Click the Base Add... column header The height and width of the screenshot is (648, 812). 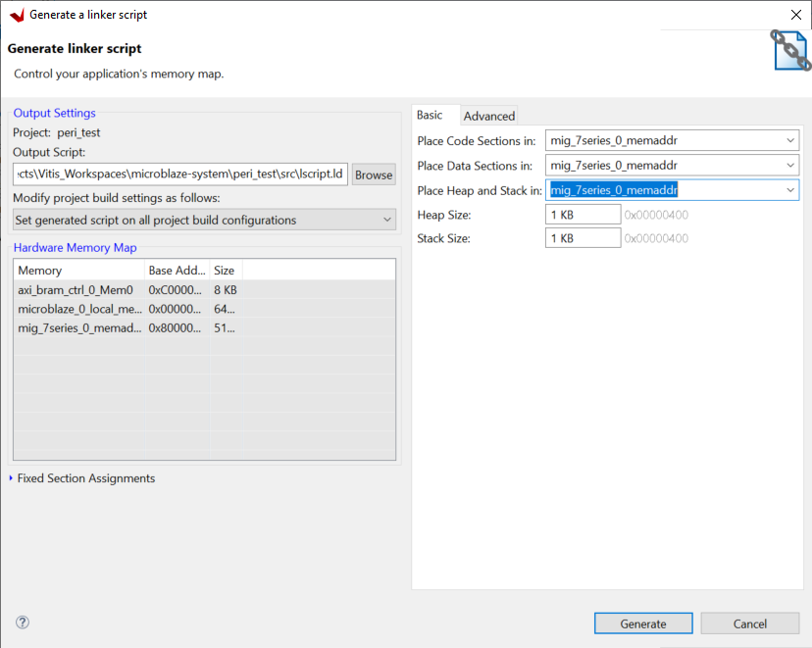coord(178,271)
